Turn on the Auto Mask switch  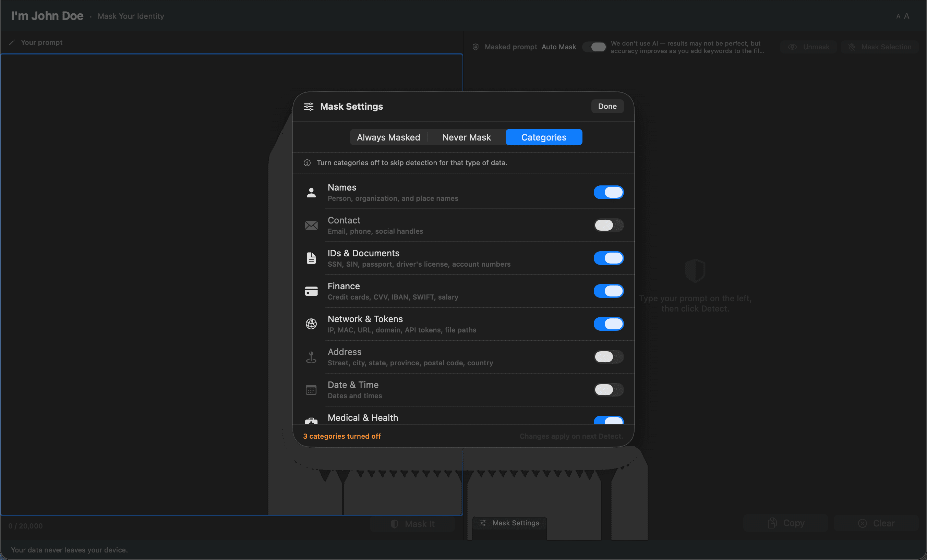(x=594, y=47)
